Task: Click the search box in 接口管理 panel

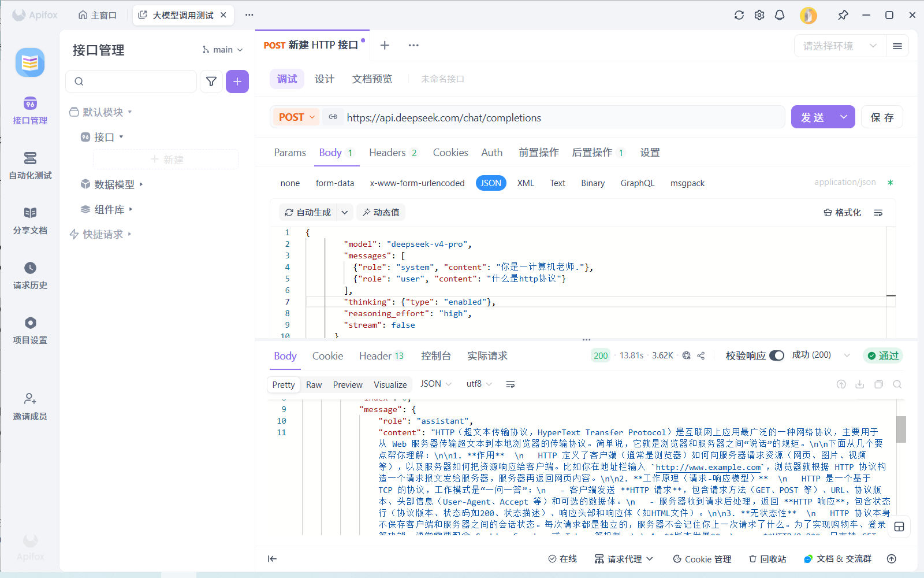Action: coord(132,81)
